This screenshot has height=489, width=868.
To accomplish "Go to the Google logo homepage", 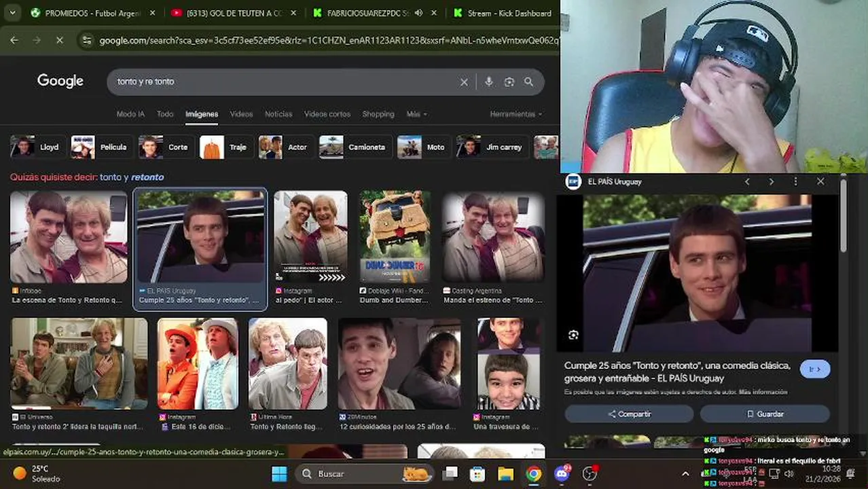I will pos(60,81).
